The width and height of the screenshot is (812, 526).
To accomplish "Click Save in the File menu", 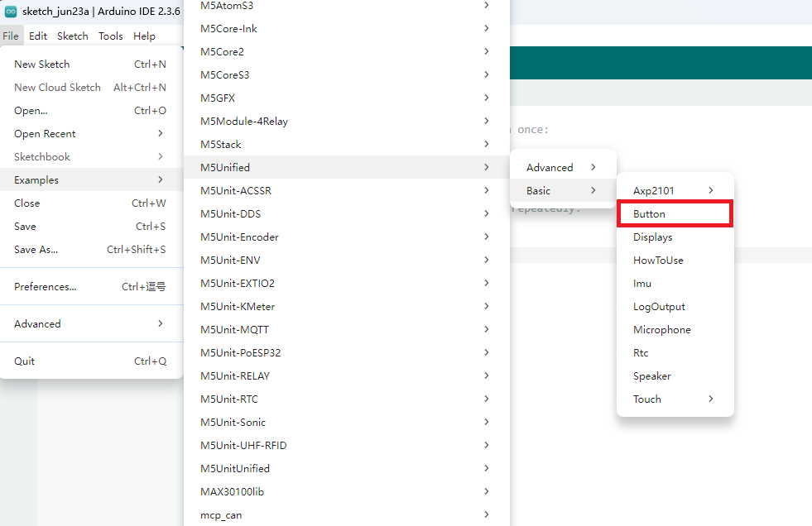I will click(x=92, y=227).
